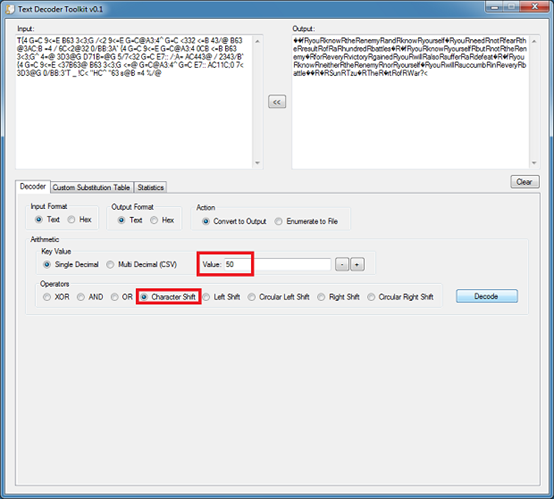The image size is (554, 499).
Task: Maximize the Text Decoder Toolkit window
Action: [511, 7]
